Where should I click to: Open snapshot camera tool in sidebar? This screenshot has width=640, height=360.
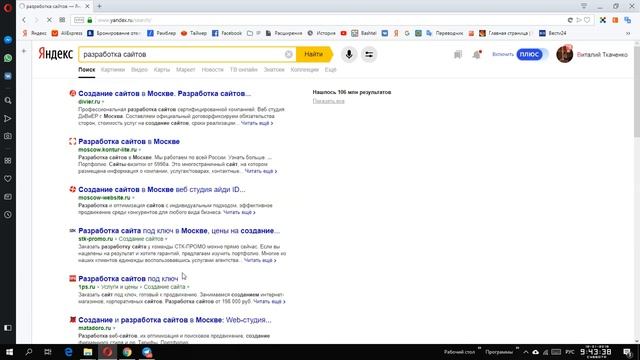[x=8, y=136]
